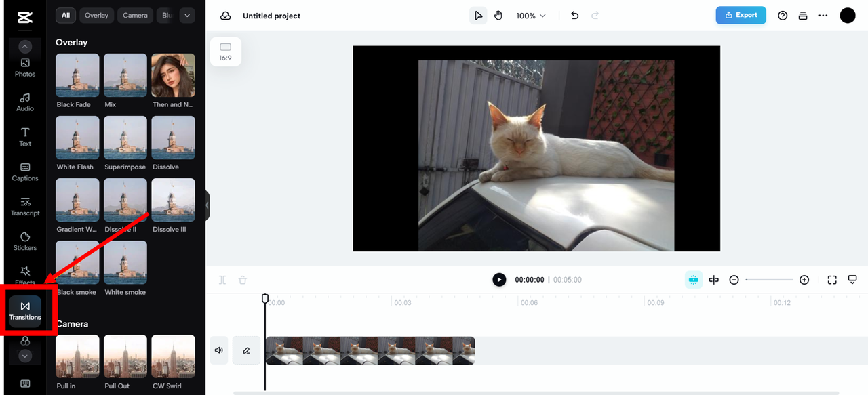
Task: Open the help question mark menu
Action: click(783, 16)
